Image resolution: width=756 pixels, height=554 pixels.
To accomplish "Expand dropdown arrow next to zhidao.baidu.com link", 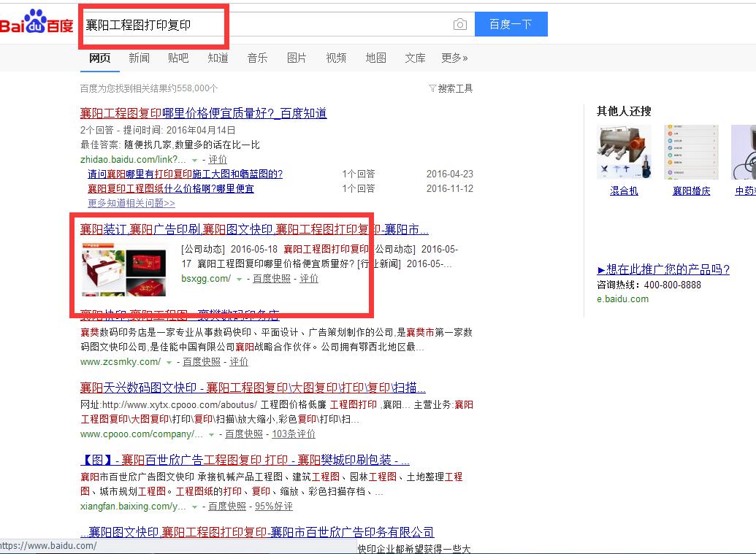I will (195, 160).
